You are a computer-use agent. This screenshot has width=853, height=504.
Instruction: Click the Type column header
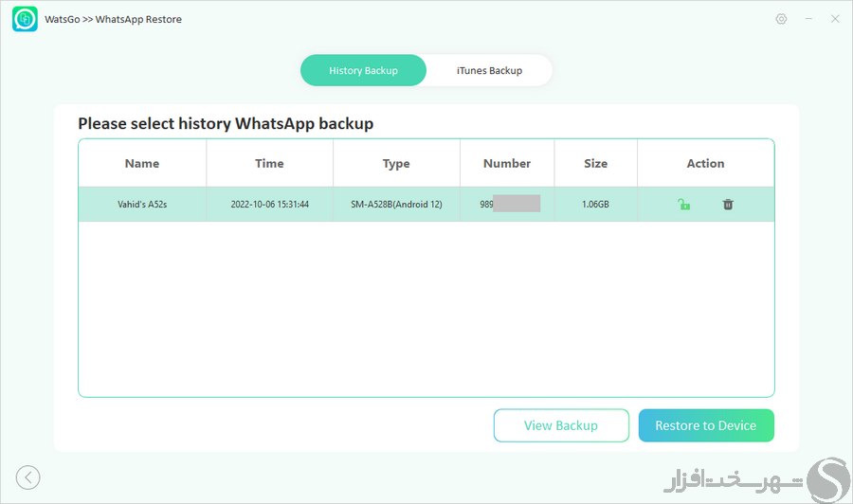click(x=396, y=163)
